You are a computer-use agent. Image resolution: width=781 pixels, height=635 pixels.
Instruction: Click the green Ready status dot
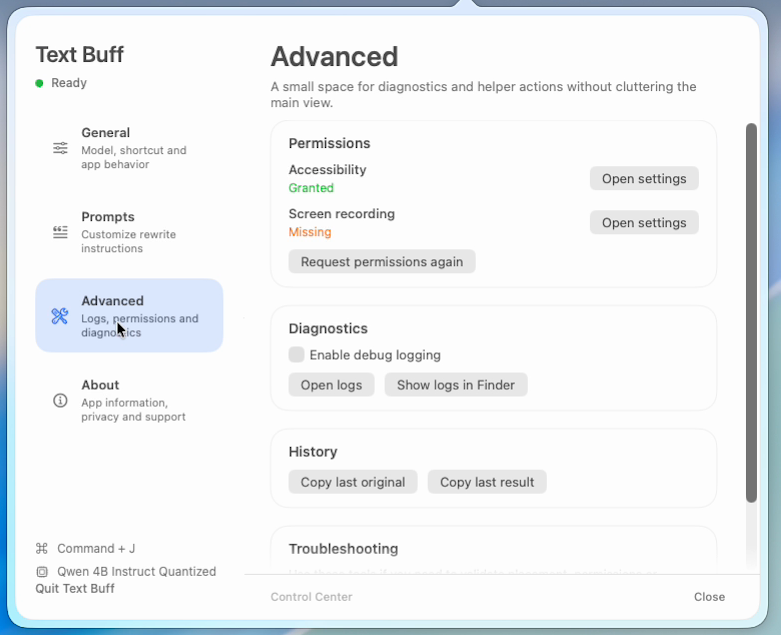pos(39,83)
